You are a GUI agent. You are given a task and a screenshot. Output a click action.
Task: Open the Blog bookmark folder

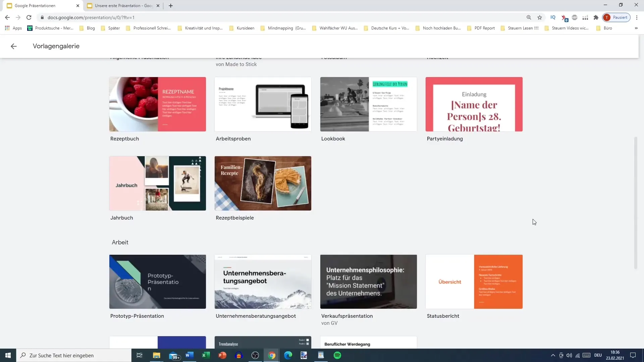[x=87, y=28]
